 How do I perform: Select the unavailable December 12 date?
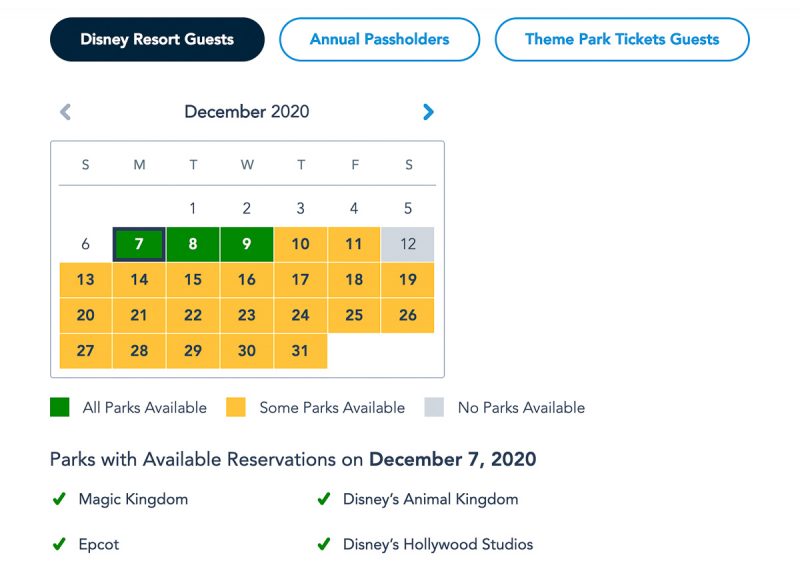coord(408,244)
